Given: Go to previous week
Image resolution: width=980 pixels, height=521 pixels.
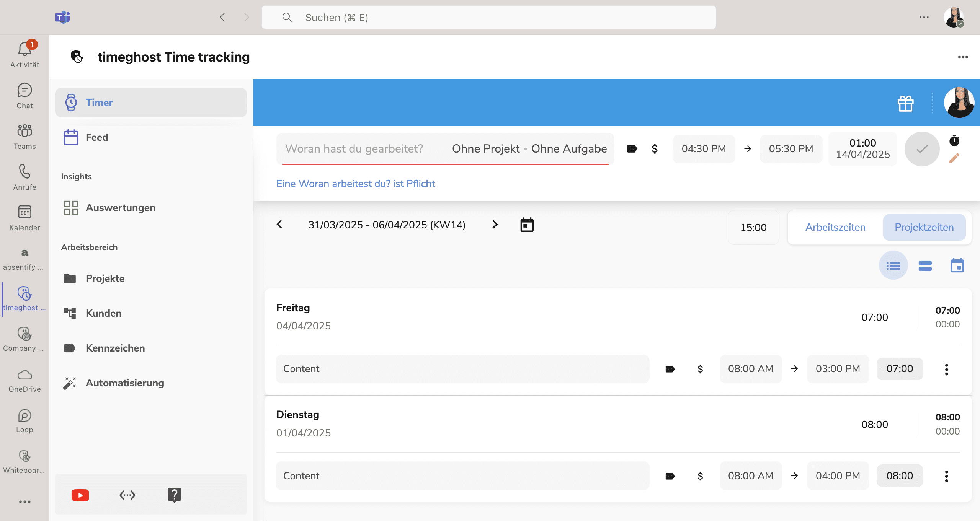Looking at the screenshot, I should click(x=279, y=225).
